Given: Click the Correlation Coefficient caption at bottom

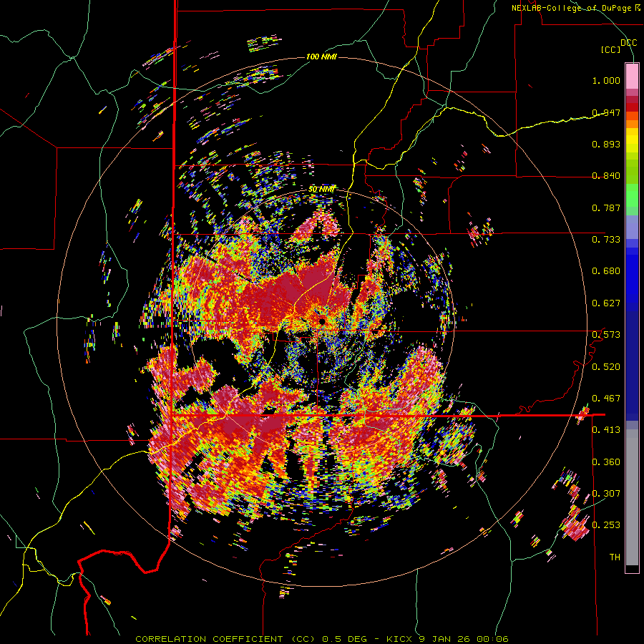Looking at the screenshot, I should coord(322,639).
